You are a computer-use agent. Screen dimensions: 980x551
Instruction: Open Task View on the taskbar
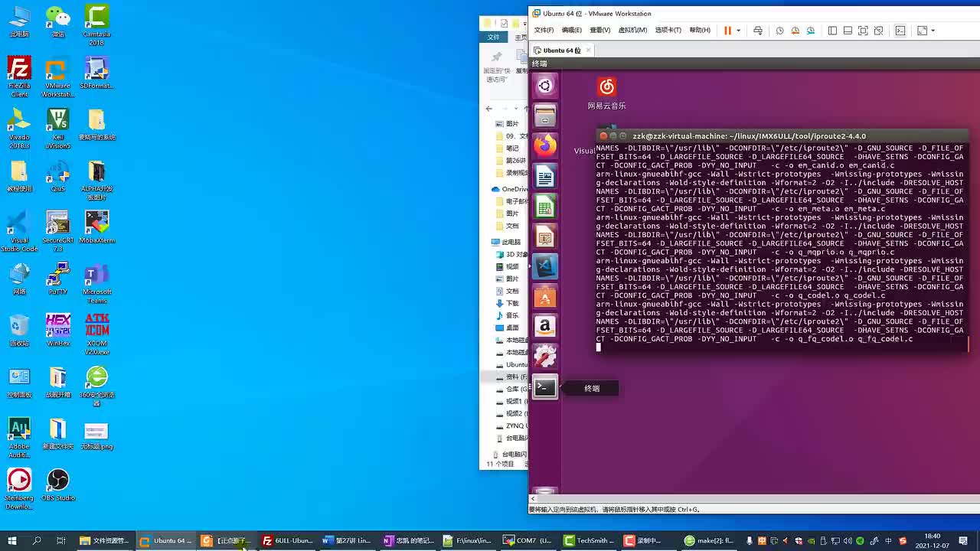[61, 540]
